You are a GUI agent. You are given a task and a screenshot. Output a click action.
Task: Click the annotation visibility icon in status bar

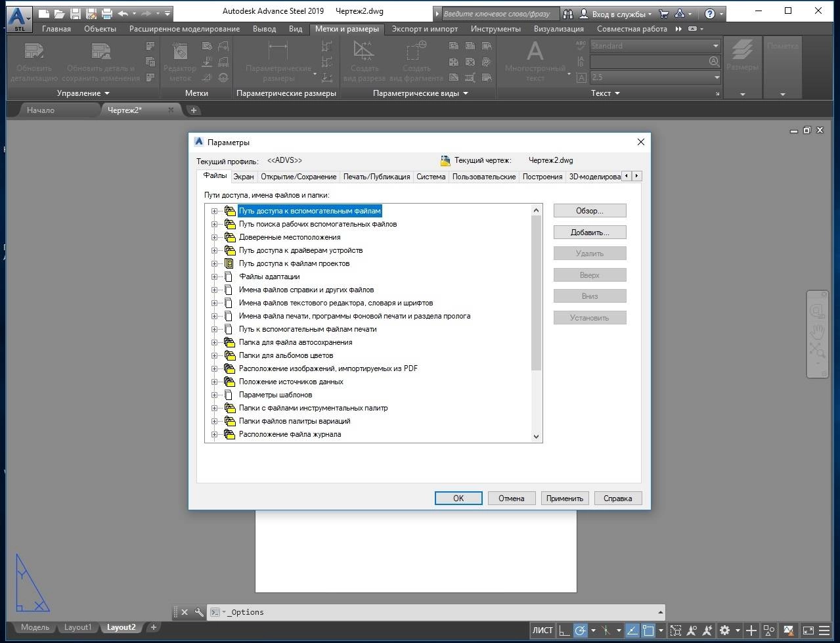(x=692, y=631)
